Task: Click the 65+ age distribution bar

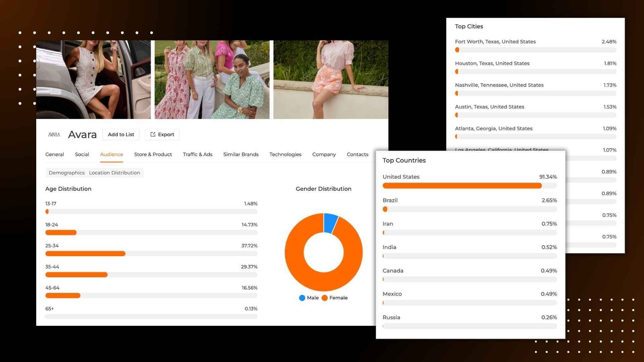Action: click(x=151, y=317)
